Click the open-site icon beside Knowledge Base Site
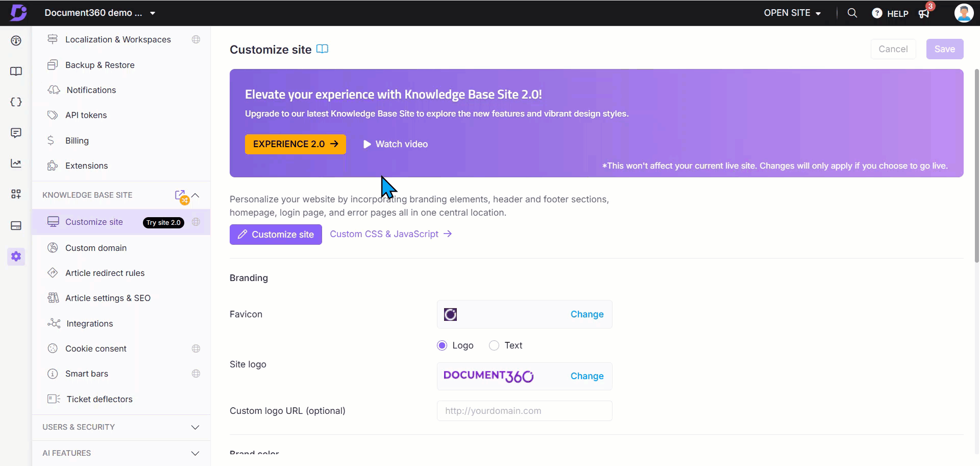 (181, 196)
